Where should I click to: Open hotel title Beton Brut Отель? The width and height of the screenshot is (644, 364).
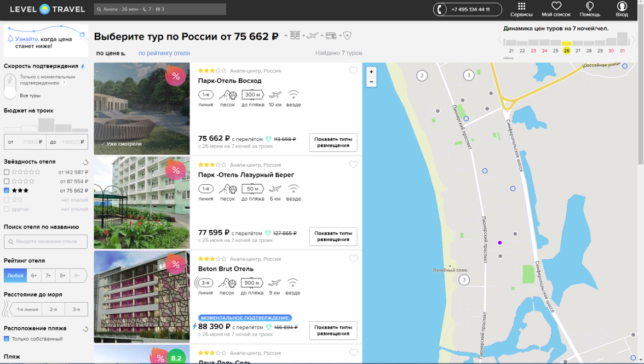coord(226,269)
